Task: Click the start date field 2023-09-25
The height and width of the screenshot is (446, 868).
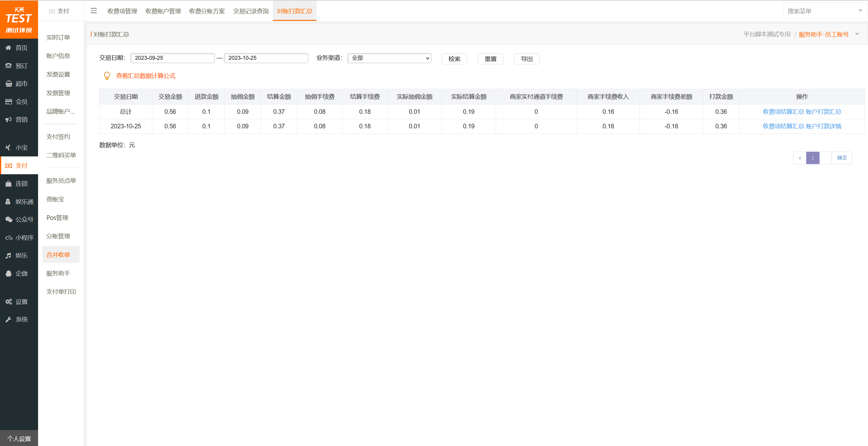Action: coord(173,58)
